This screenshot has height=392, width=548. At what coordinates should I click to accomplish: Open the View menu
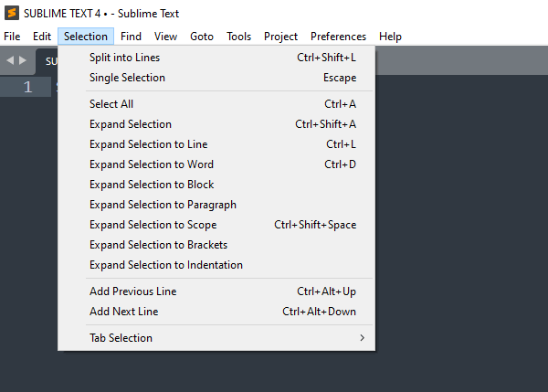(165, 37)
